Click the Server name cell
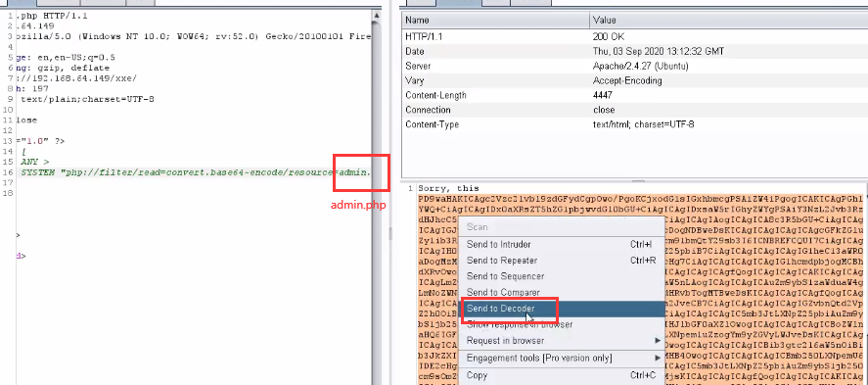 click(x=495, y=66)
